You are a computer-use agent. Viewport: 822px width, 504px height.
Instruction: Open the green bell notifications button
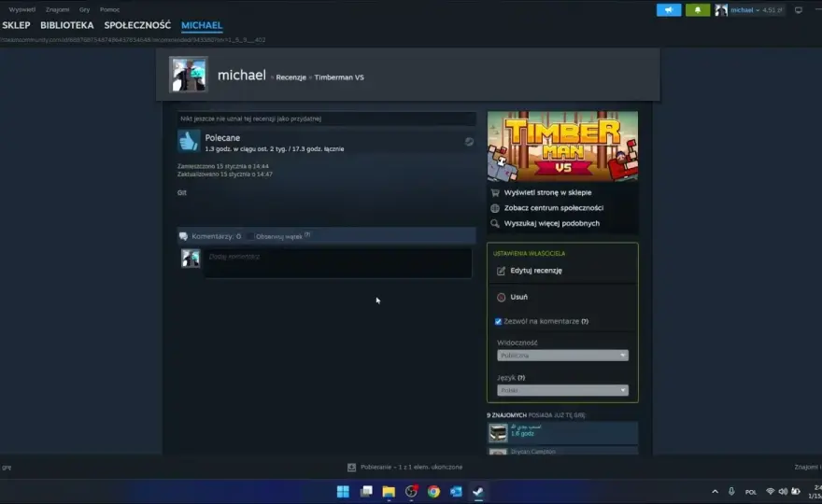[x=697, y=10]
